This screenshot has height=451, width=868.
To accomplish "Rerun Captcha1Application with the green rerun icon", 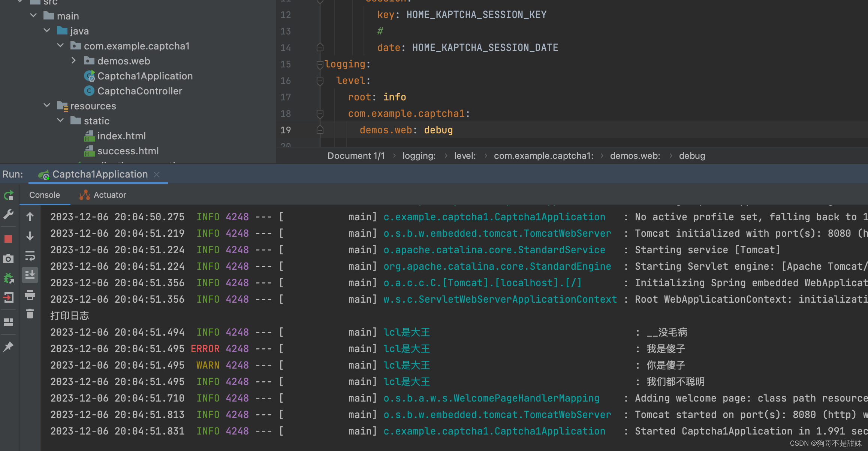I will pyautogui.click(x=9, y=195).
